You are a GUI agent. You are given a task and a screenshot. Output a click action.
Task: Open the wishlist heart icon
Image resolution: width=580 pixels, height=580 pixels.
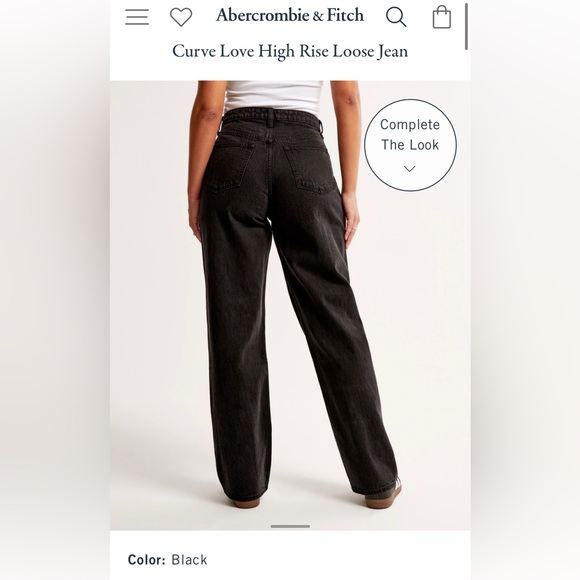pos(181,17)
